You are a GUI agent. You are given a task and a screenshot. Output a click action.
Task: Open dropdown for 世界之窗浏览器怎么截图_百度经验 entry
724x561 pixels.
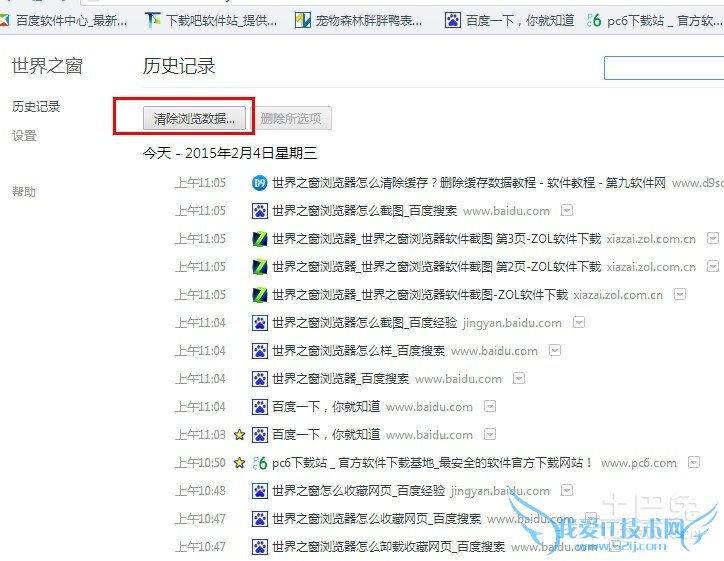[579, 322]
